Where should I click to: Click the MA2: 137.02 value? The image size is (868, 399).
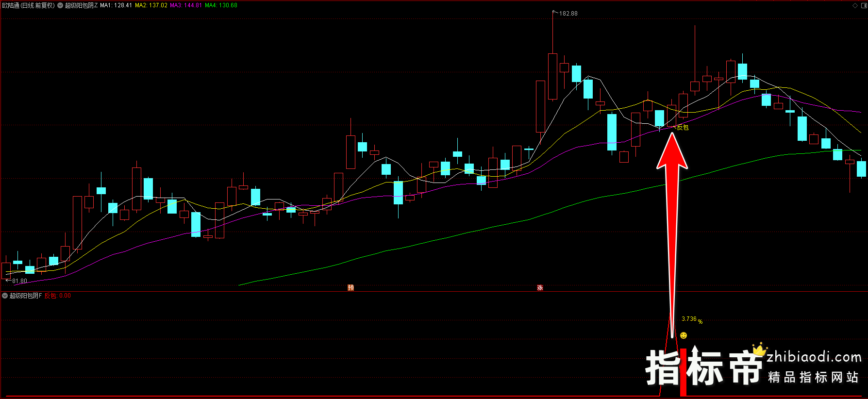pyautogui.click(x=151, y=5)
